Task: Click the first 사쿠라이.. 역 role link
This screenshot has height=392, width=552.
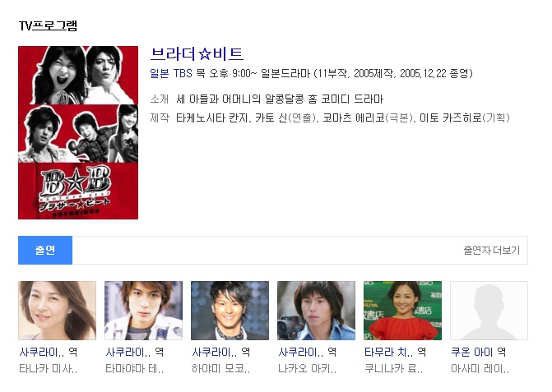Action: pos(49,352)
